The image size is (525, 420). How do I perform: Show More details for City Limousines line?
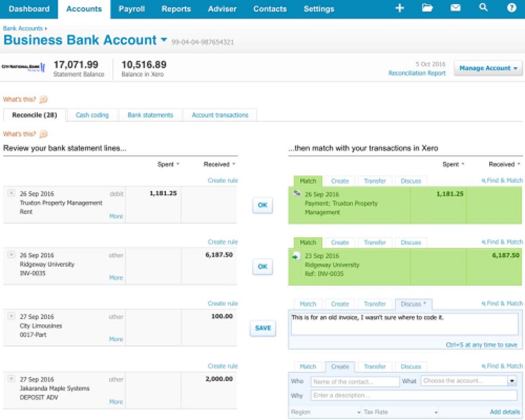[x=116, y=339]
